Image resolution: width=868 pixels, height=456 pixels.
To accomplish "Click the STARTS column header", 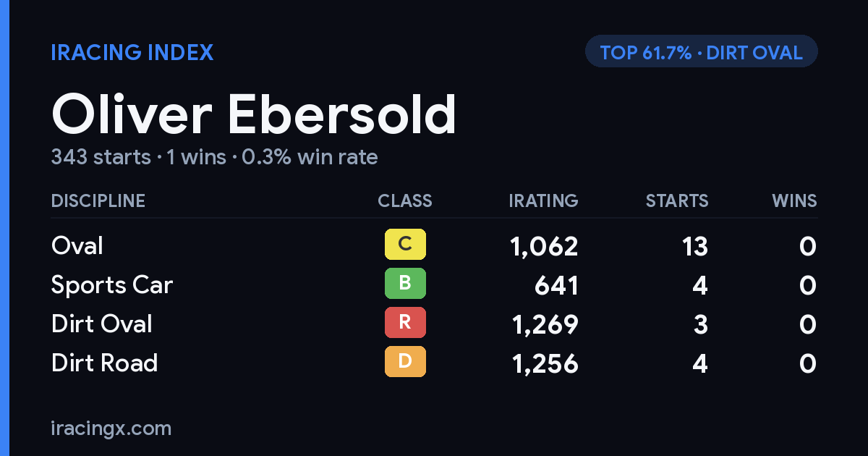I will coord(677,200).
